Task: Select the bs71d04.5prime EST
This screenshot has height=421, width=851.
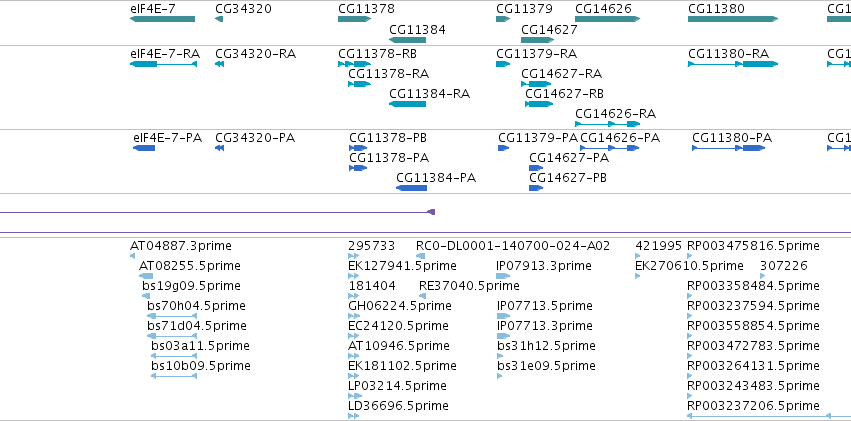Action: pyautogui.click(x=172, y=336)
